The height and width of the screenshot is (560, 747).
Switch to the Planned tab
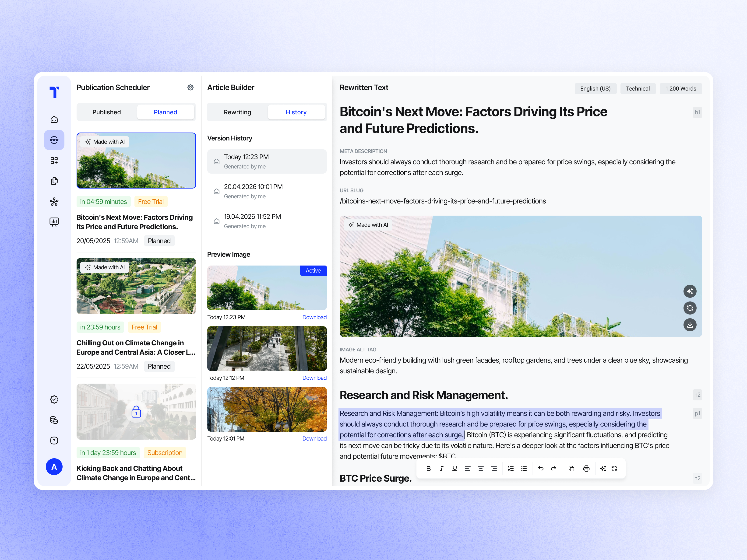(166, 112)
